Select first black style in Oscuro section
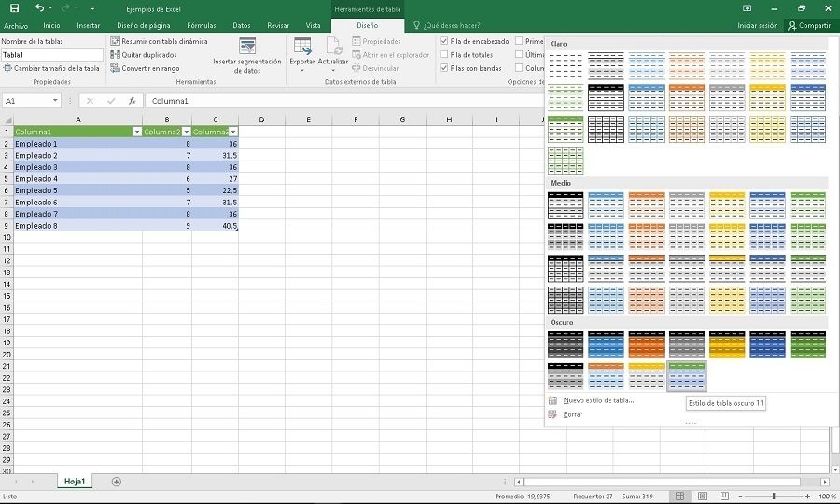Screen dimensions: 840x504 [566, 344]
